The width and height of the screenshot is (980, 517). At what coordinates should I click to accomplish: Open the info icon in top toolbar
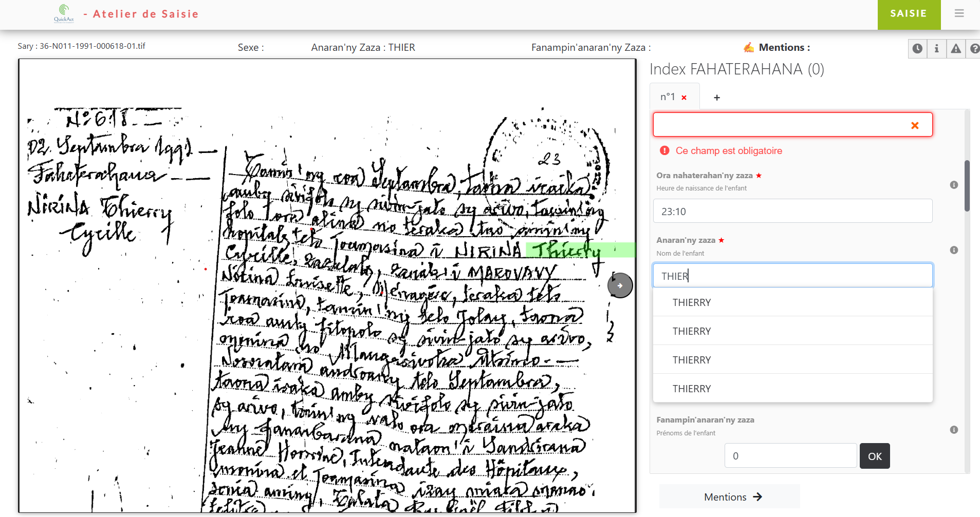click(936, 48)
